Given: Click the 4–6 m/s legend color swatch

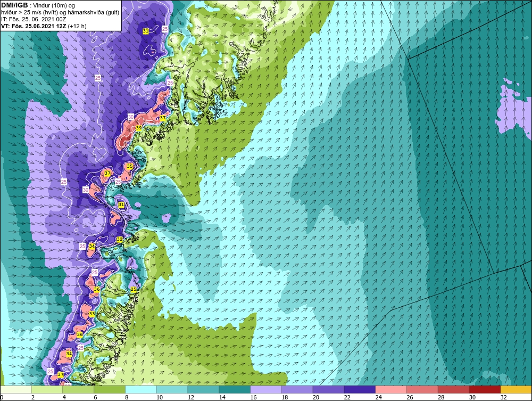Looking at the screenshot, I should (78, 389).
